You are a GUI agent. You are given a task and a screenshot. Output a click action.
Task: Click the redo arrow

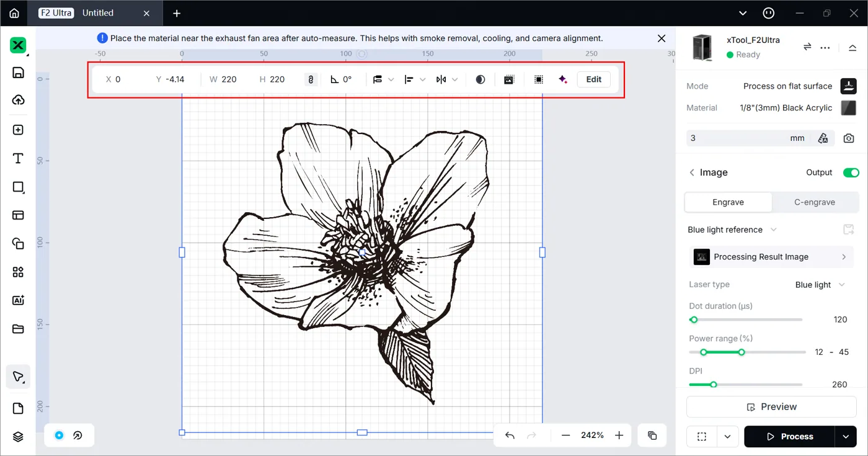[x=531, y=436]
